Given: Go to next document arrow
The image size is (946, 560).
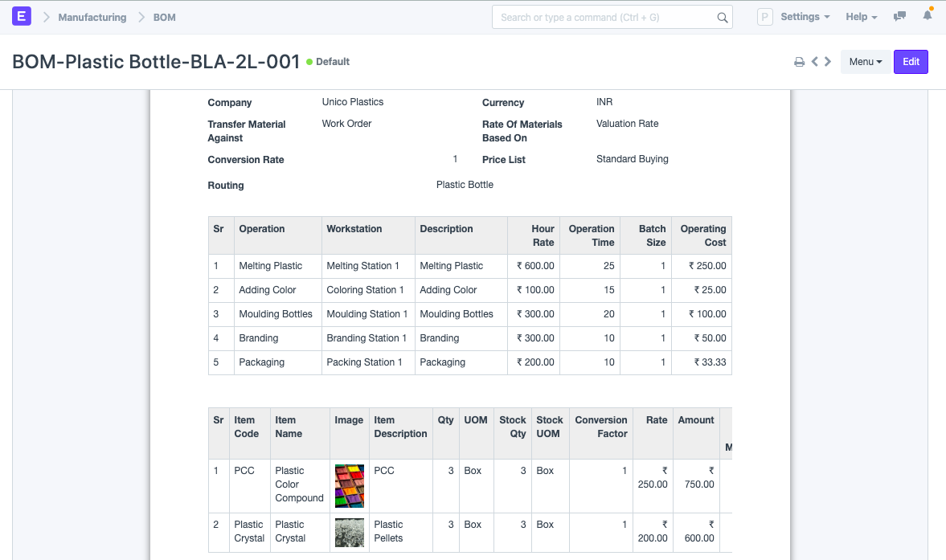Looking at the screenshot, I should pyautogui.click(x=828, y=62).
